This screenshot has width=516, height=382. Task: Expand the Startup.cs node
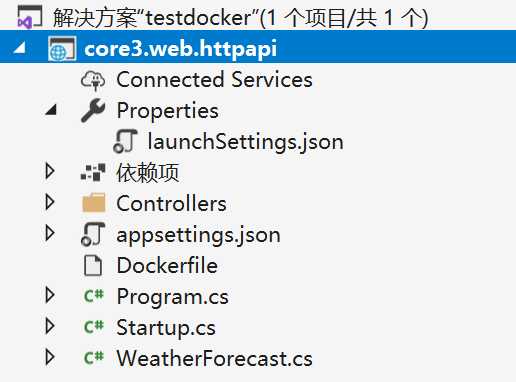[x=50, y=326]
